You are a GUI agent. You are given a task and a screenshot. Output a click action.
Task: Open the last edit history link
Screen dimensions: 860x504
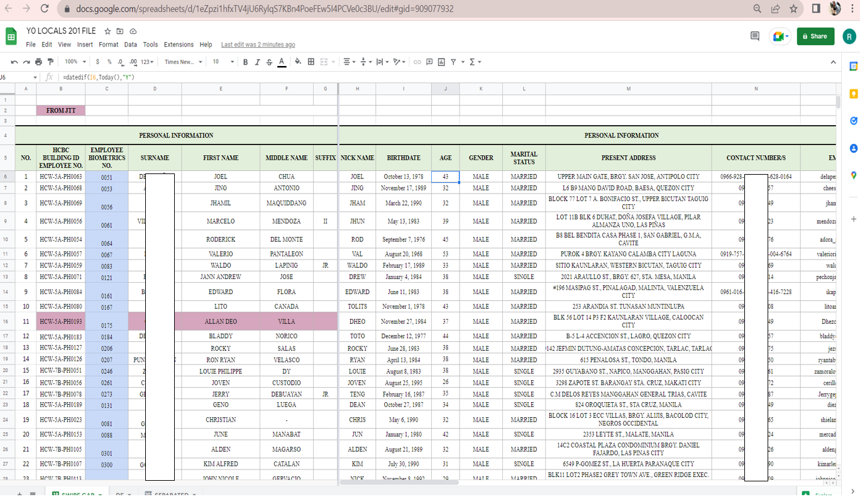(x=258, y=45)
